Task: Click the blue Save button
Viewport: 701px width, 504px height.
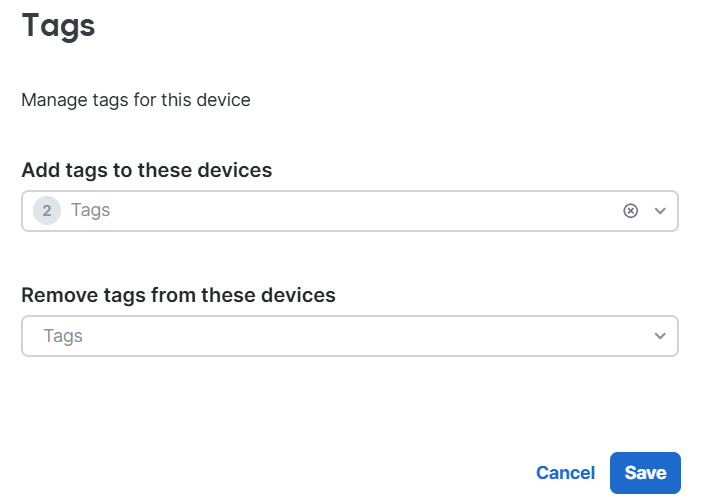Action: [x=645, y=473]
